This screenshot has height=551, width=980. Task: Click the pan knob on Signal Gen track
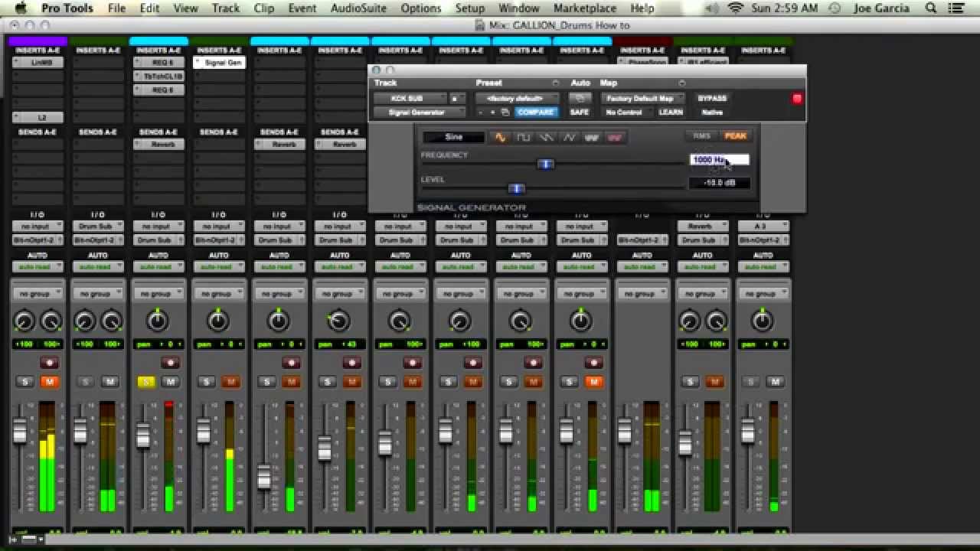218,321
